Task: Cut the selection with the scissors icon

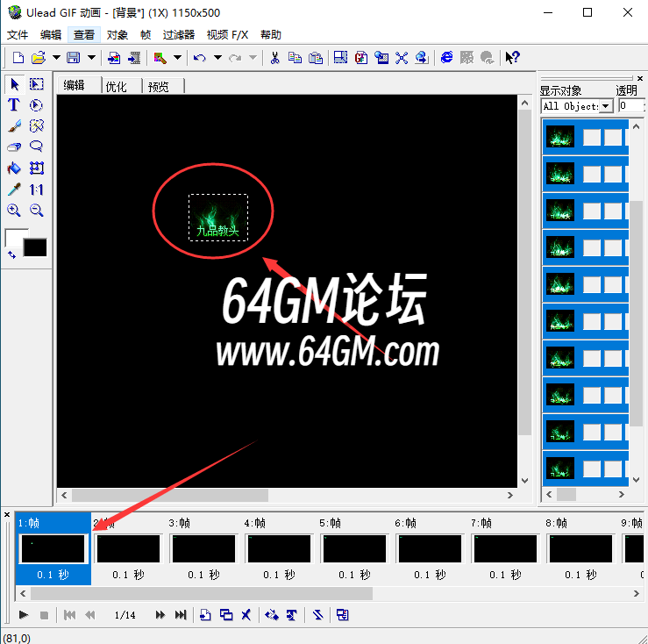Action: (x=274, y=58)
